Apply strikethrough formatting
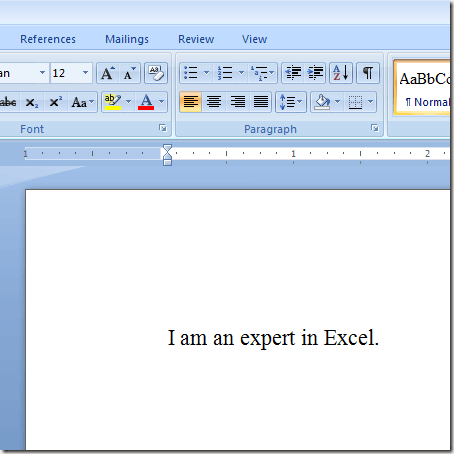Viewport: 454px width, 454px height. coord(8,102)
